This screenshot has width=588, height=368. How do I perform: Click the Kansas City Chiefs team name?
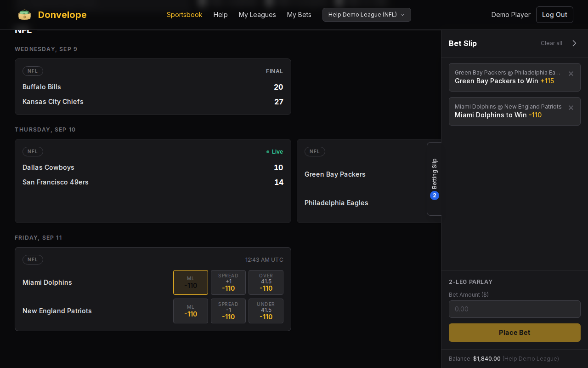[x=53, y=102]
